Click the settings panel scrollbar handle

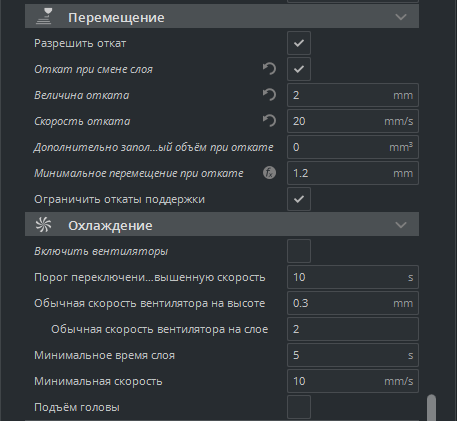point(431,408)
